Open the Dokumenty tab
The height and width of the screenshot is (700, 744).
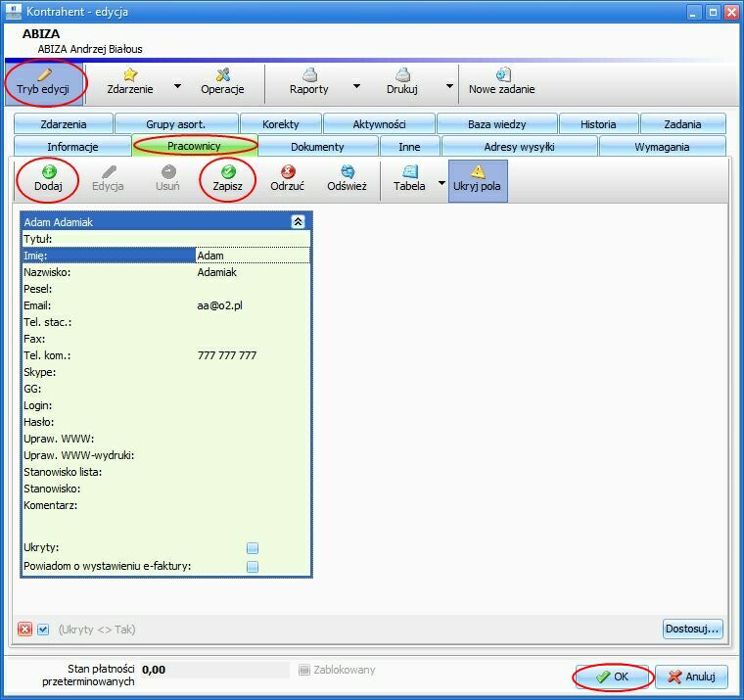pos(317,147)
